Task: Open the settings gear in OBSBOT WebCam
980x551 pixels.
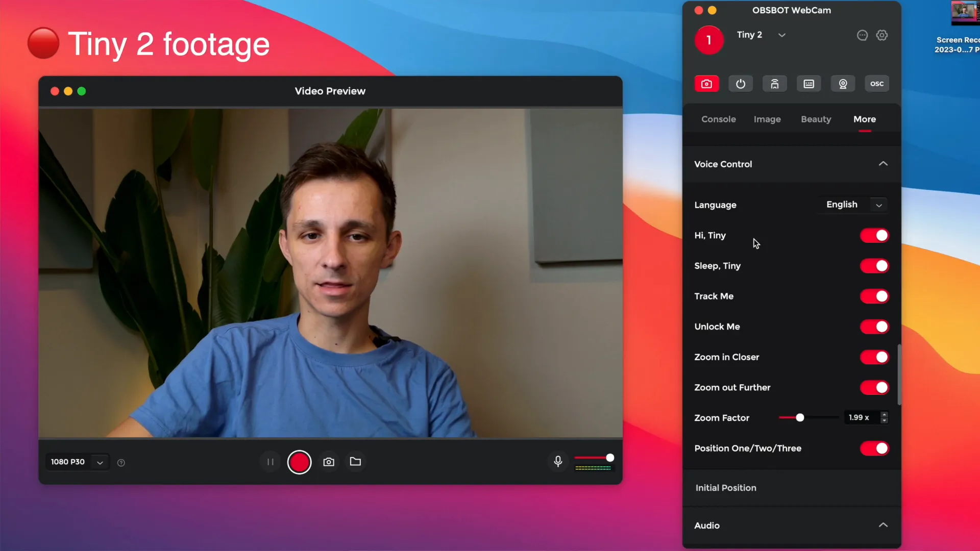Action: click(x=882, y=35)
